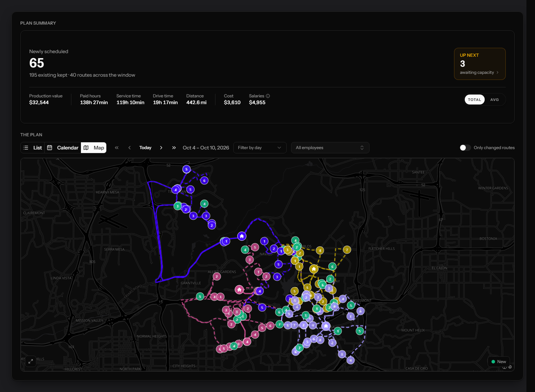
Task: Toggle Only changed routes switch
Action: click(465, 148)
